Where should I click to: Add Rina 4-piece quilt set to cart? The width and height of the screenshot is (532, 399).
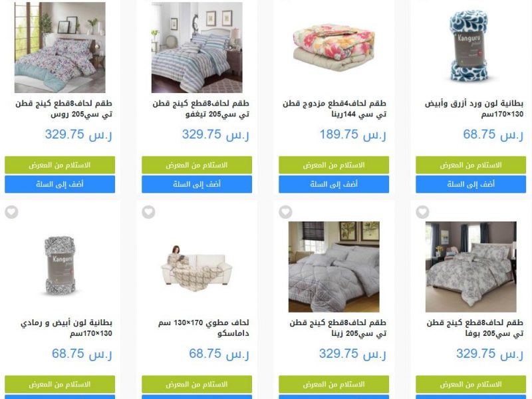334,184
